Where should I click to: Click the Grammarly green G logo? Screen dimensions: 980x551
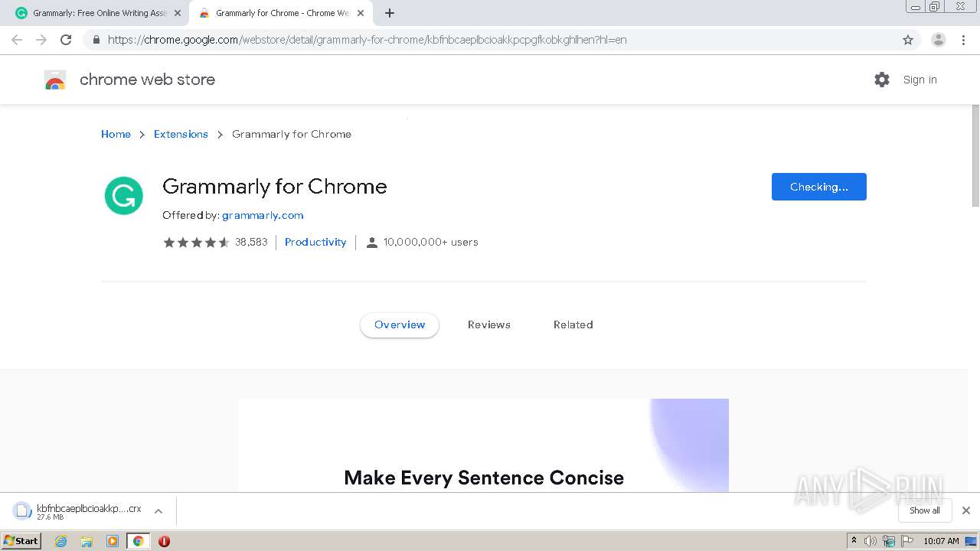[124, 196]
